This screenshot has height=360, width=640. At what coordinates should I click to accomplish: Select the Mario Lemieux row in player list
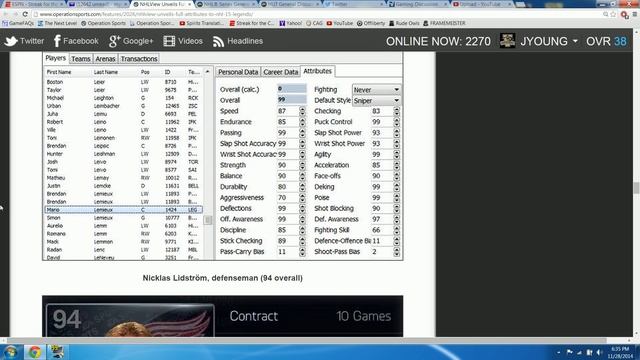[x=123, y=210]
